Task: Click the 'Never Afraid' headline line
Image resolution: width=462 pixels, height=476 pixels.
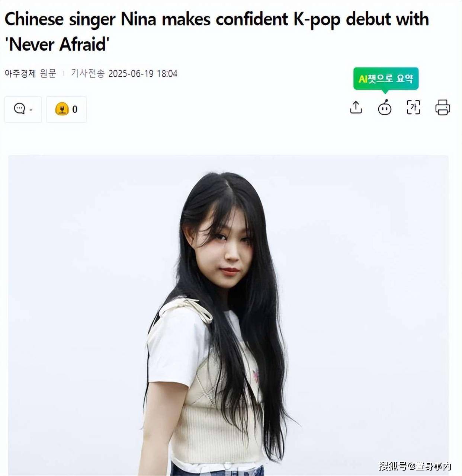Action: pyautogui.click(x=57, y=45)
